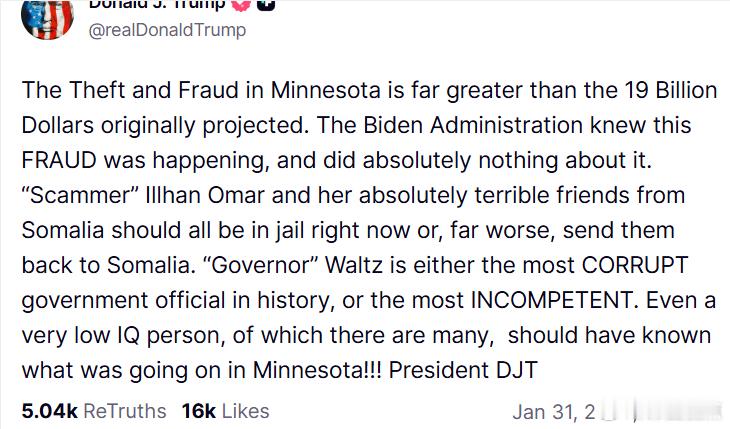
Task: Open the Donald J. Trump display name
Action: (157, 4)
